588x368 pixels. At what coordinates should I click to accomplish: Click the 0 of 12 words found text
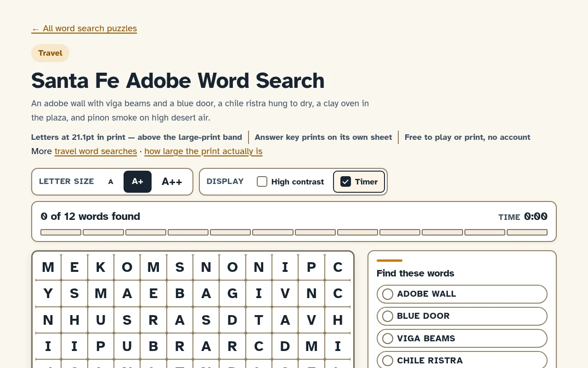[90, 216]
